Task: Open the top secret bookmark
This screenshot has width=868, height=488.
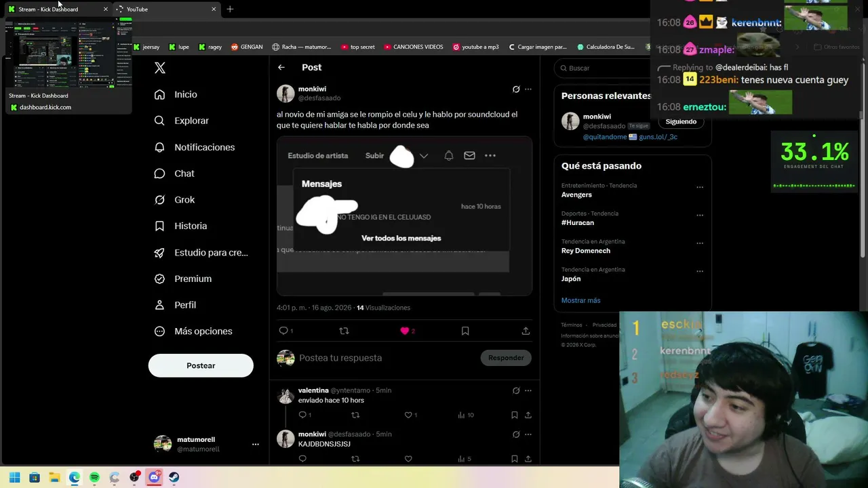Action: (358, 47)
